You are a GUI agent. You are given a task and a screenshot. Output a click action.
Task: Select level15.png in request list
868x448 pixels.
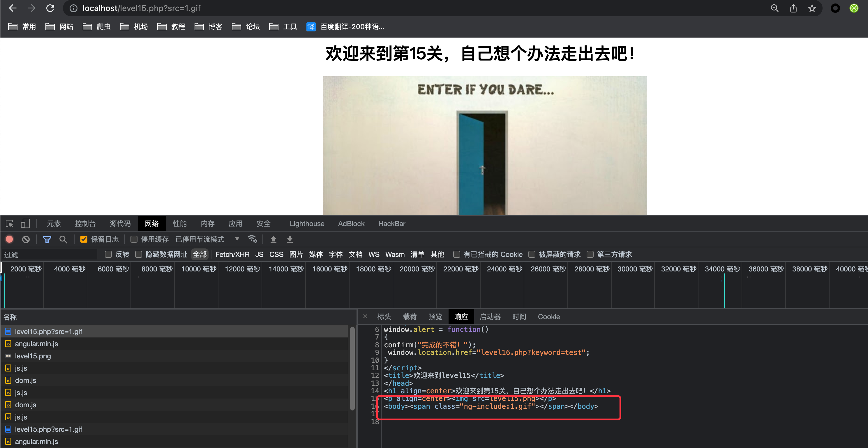(x=33, y=356)
